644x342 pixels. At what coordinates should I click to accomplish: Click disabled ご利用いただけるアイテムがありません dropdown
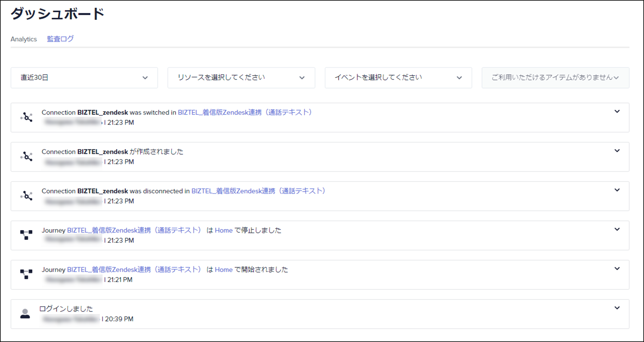point(555,78)
